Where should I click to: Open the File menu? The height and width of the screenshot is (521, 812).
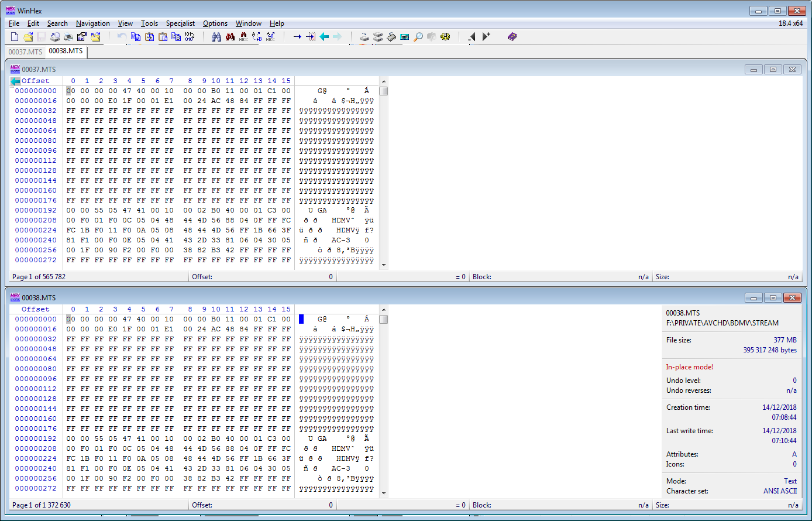pos(14,23)
